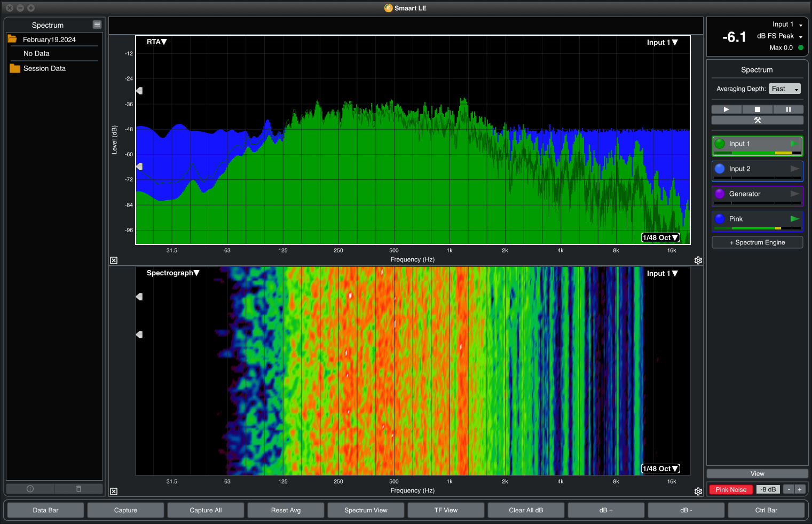Viewport: 812px width, 524px height.
Task: Click upper threshold marker on RTA graph
Action: [x=139, y=91]
